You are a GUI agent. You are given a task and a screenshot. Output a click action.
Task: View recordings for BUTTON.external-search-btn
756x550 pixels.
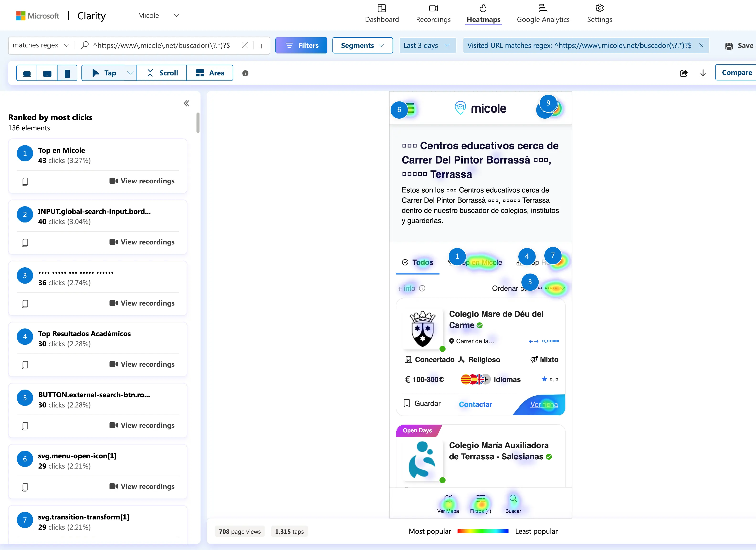pos(142,425)
